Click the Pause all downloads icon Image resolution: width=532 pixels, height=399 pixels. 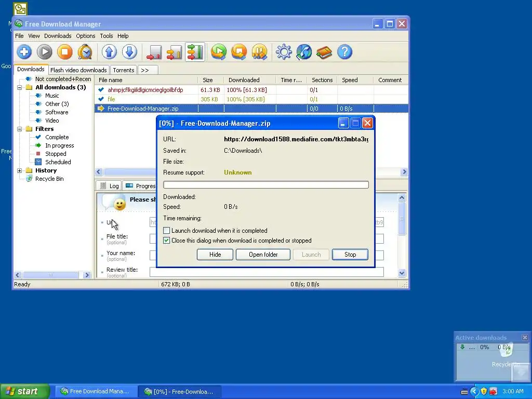[x=260, y=52]
